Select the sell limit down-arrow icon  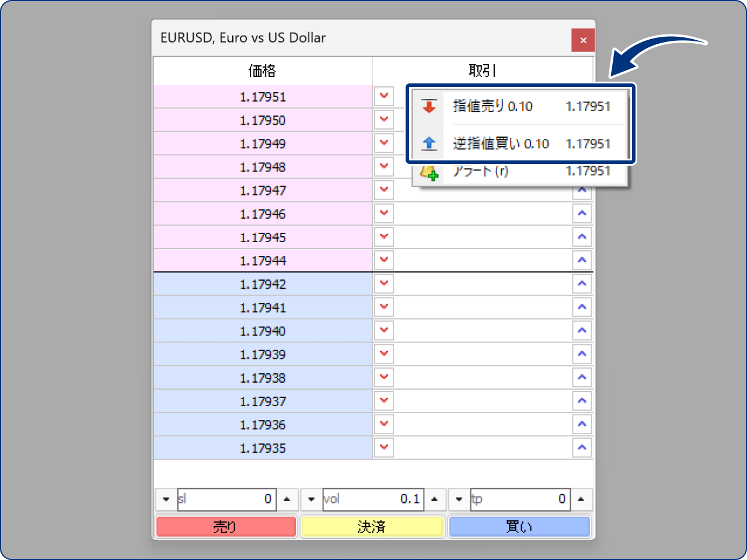430,106
